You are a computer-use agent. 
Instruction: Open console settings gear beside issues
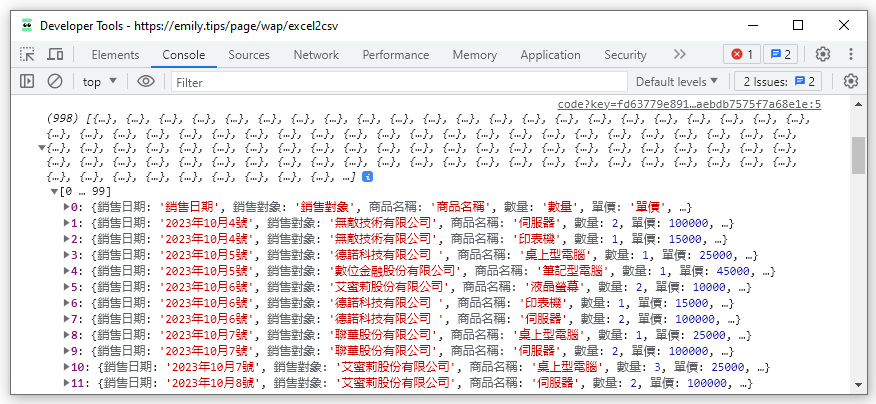point(850,82)
